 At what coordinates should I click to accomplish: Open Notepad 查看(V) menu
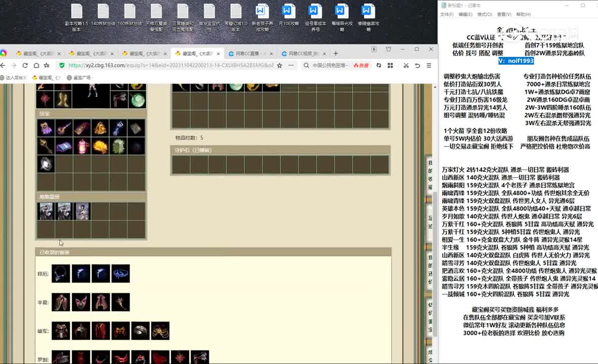pyautogui.click(x=504, y=15)
